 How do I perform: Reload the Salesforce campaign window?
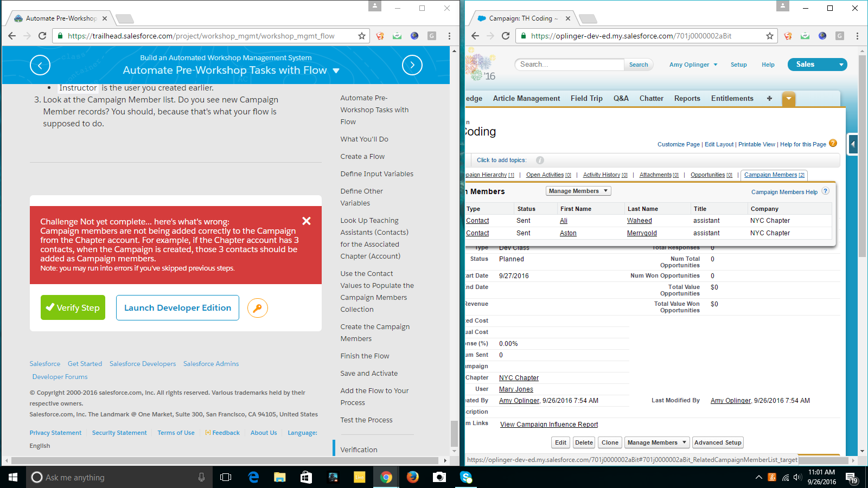pos(506,36)
